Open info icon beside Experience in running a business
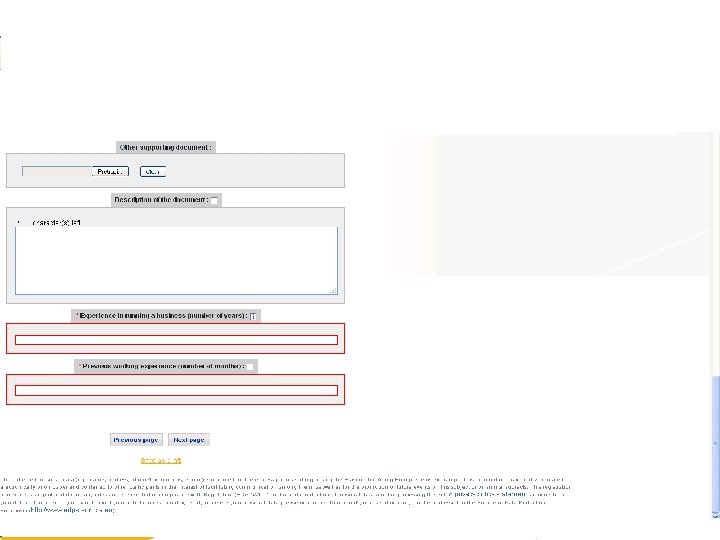This screenshot has width=720, height=540. click(253, 316)
